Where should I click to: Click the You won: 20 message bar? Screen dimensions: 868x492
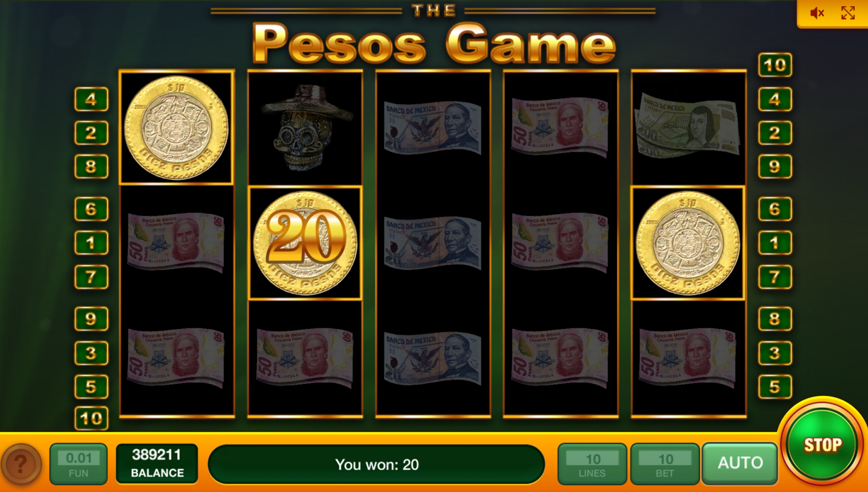(x=376, y=464)
